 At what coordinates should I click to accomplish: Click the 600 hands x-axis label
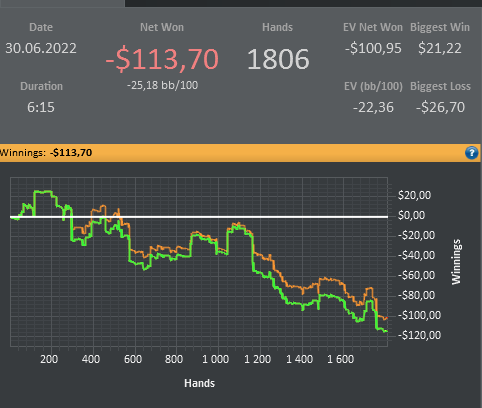(133, 359)
